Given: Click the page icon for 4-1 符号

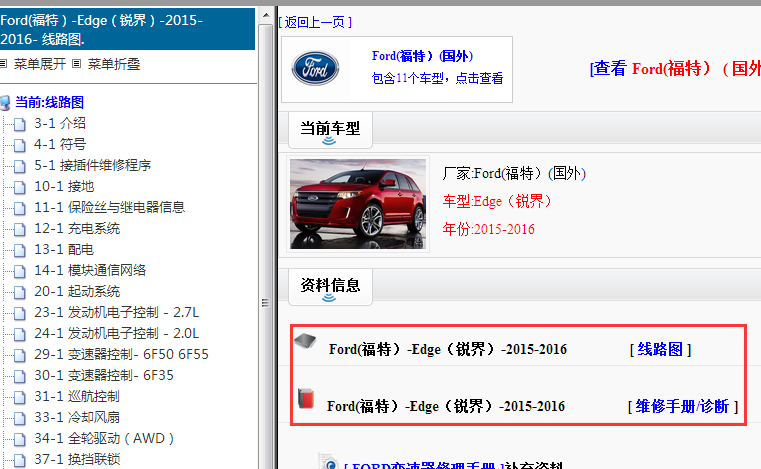Looking at the screenshot, I should tap(19, 146).
